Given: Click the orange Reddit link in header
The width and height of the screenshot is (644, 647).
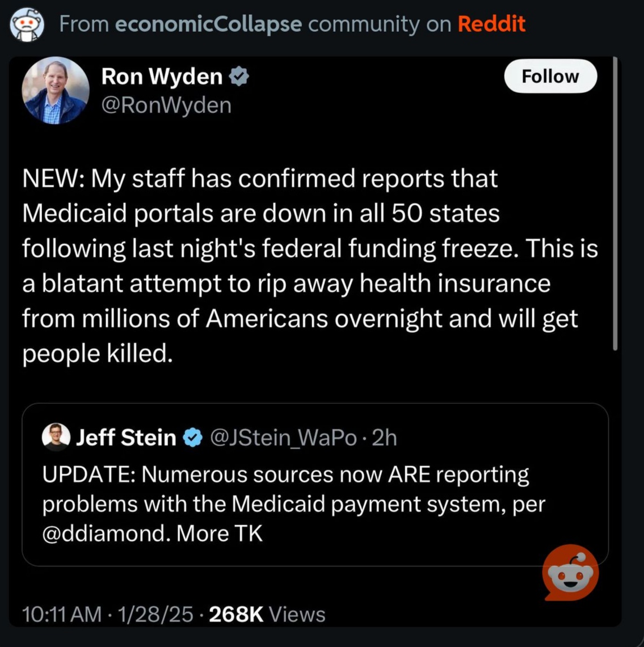Looking at the screenshot, I should (x=491, y=24).
